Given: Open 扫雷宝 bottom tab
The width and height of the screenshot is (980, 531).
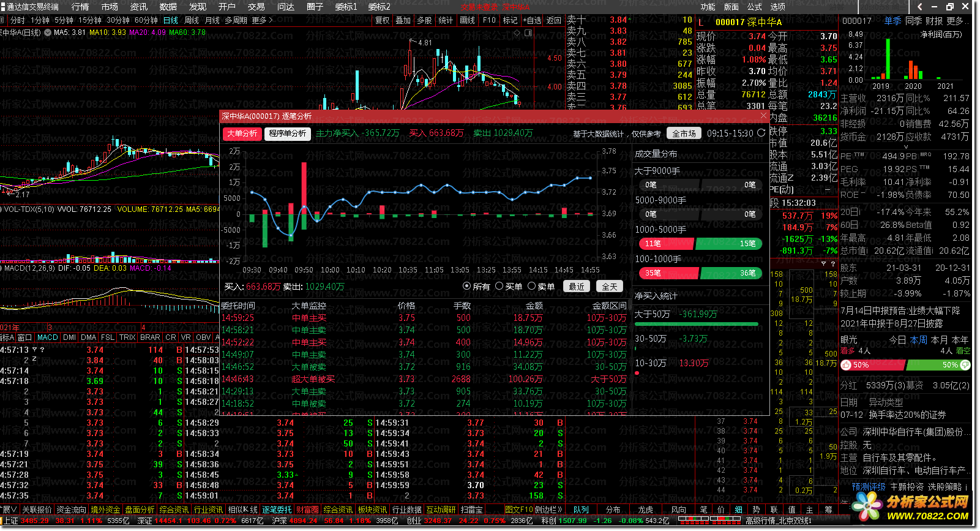Looking at the screenshot, I should point(472,510).
